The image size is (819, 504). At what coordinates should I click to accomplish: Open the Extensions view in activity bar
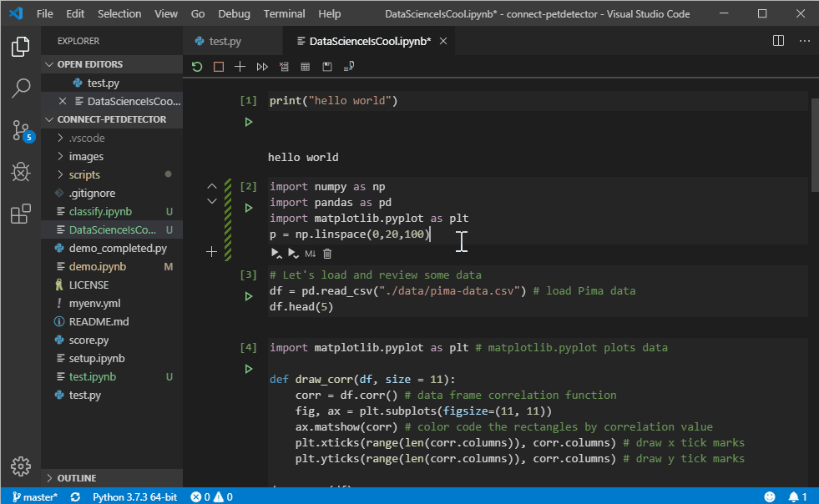21,214
